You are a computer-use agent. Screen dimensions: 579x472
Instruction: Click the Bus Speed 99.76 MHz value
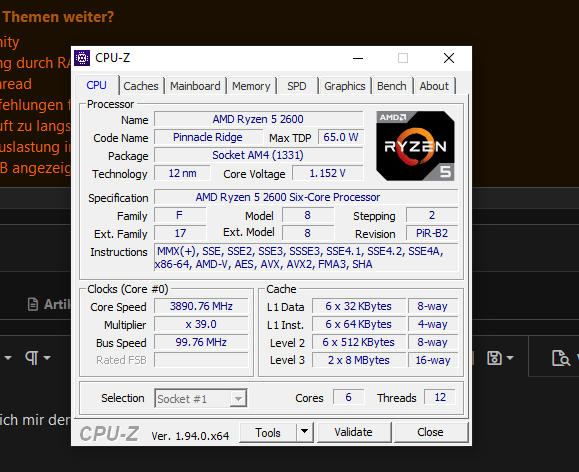[201, 342]
